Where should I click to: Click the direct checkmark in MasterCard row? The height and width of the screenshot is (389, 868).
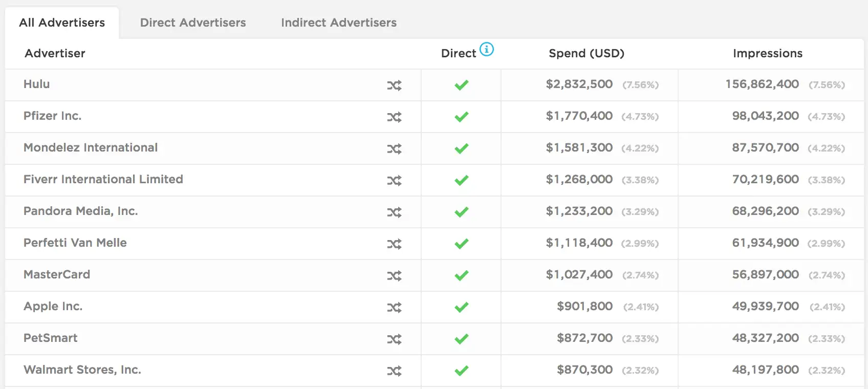(462, 275)
